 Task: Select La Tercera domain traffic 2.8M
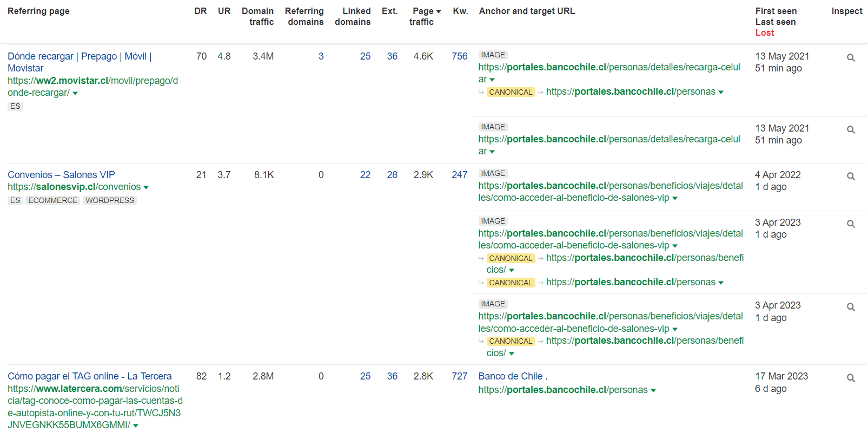coord(263,376)
